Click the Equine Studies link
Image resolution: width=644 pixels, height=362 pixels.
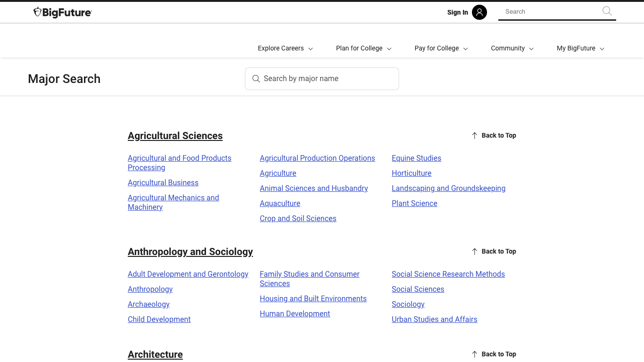(416, 158)
